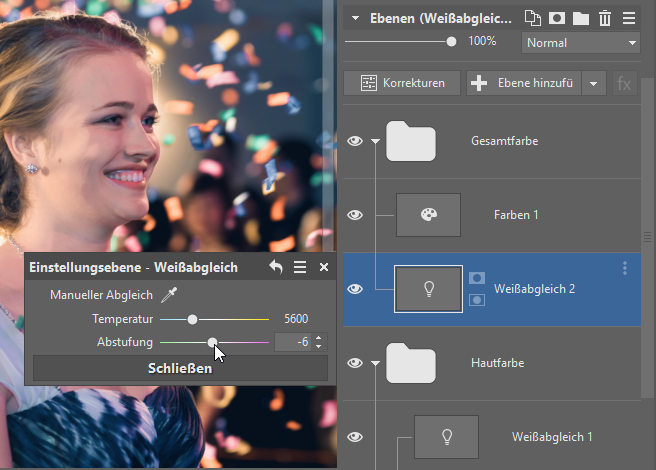The height and width of the screenshot is (470, 656).
Task: Decrease Abstufung with the down stepper arrow
Action: pos(318,347)
